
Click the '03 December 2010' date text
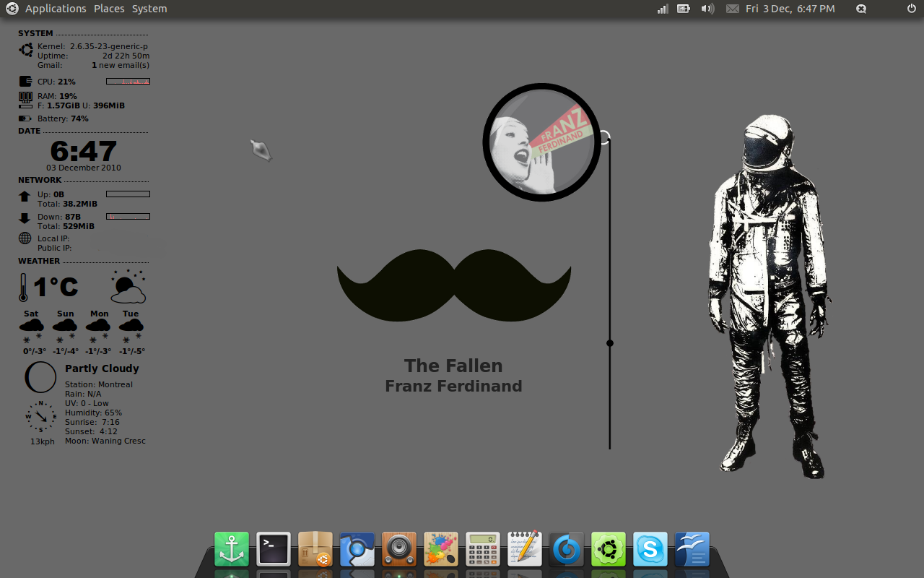tap(84, 168)
